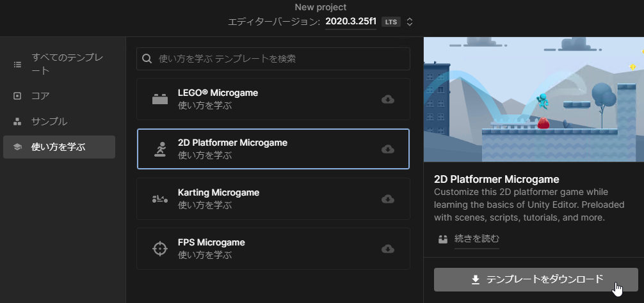Click the 2D Platformer Microgame heading in details
This screenshot has width=644, height=303.
tap(497, 180)
